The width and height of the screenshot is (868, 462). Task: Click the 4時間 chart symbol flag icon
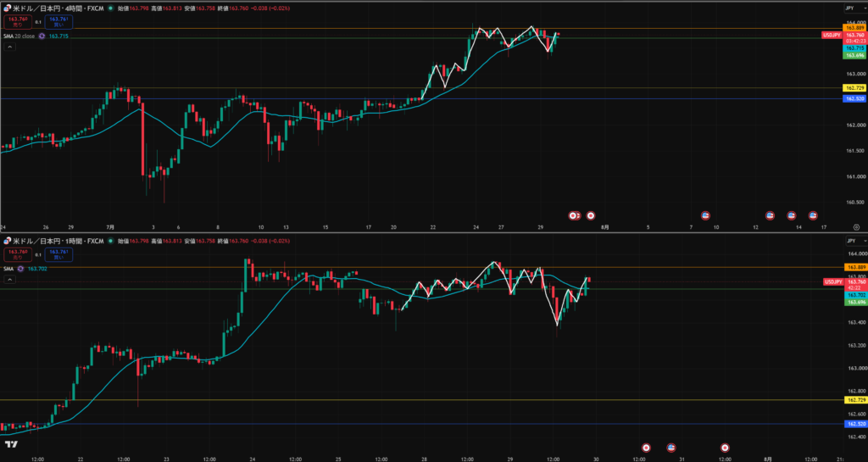click(x=7, y=8)
